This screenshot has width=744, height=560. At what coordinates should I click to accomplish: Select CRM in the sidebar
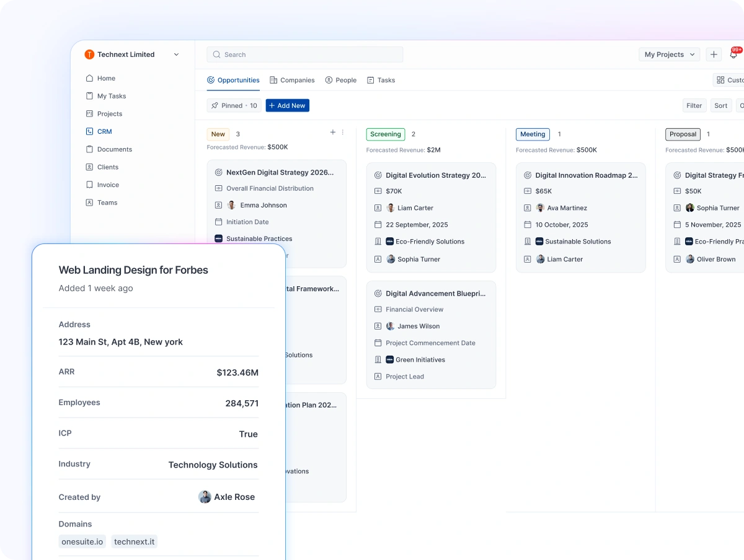coord(99,131)
